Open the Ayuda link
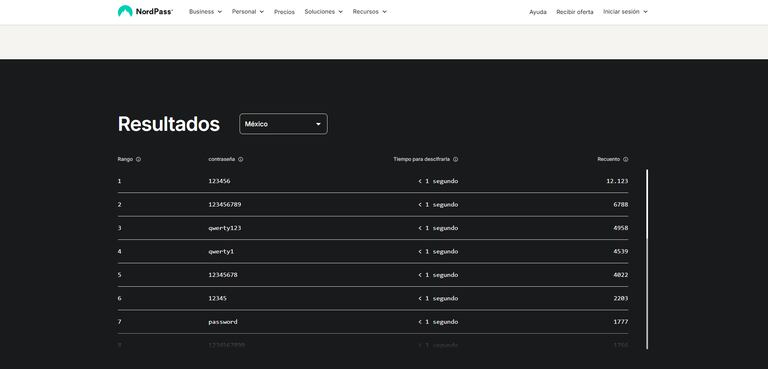The height and width of the screenshot is (369, 768). pos(538,12)
